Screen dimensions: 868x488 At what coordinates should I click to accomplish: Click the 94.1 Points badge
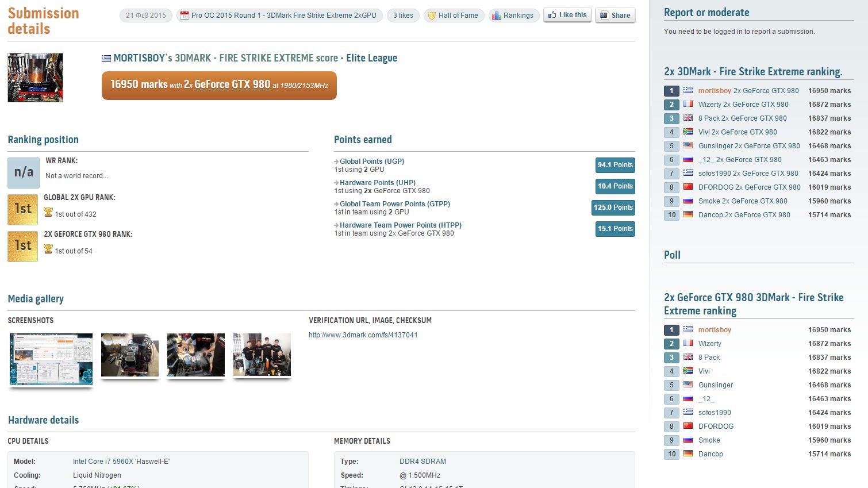(615, 165)
